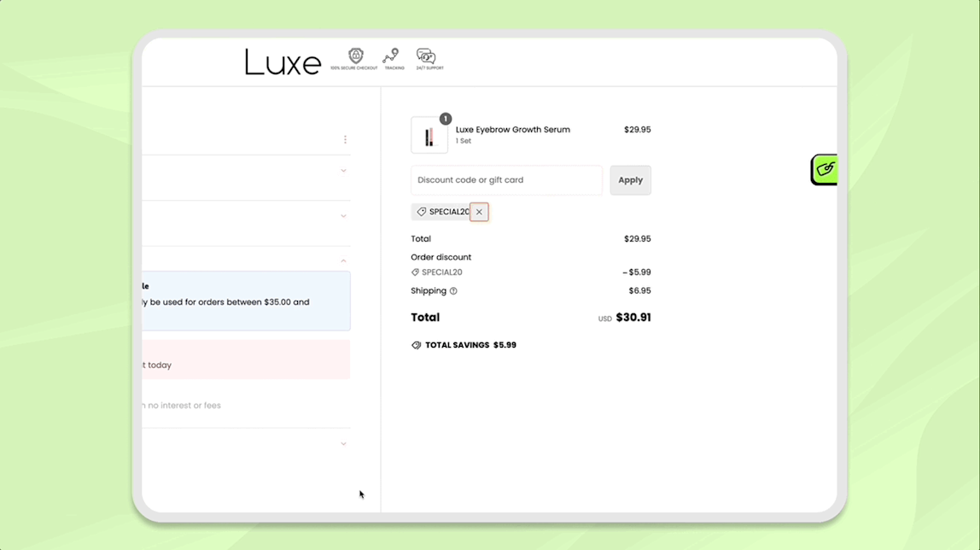
Task: Open the Tracking icon in the header
Action: (392, 55)
